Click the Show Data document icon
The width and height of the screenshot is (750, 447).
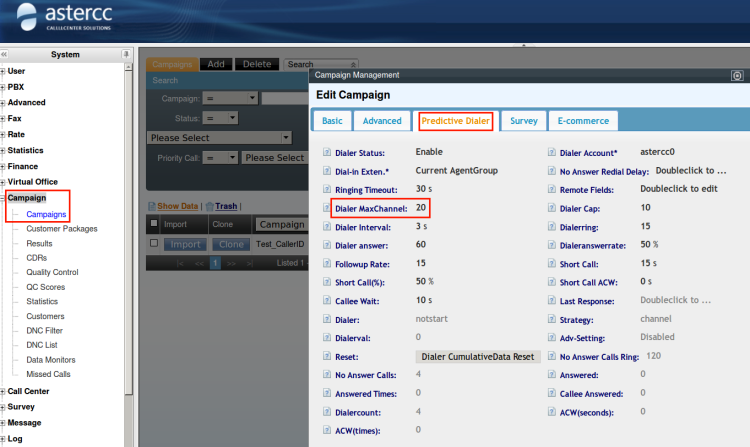click(152, 206)
